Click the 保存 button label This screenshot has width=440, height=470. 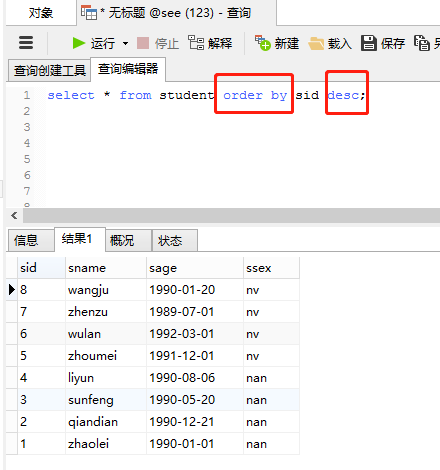[x=393, y=43]
